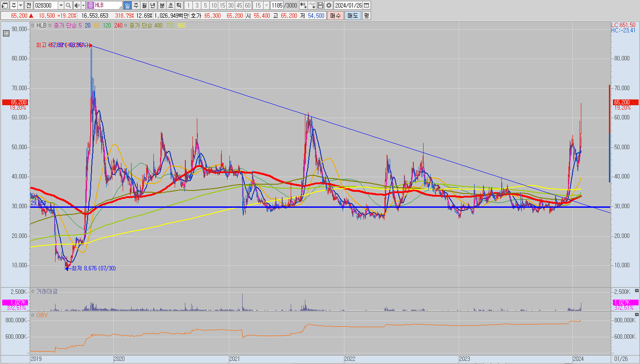Select the 240 moving average legend
This screenshot has width=640, height=364.
coord(118,25)
